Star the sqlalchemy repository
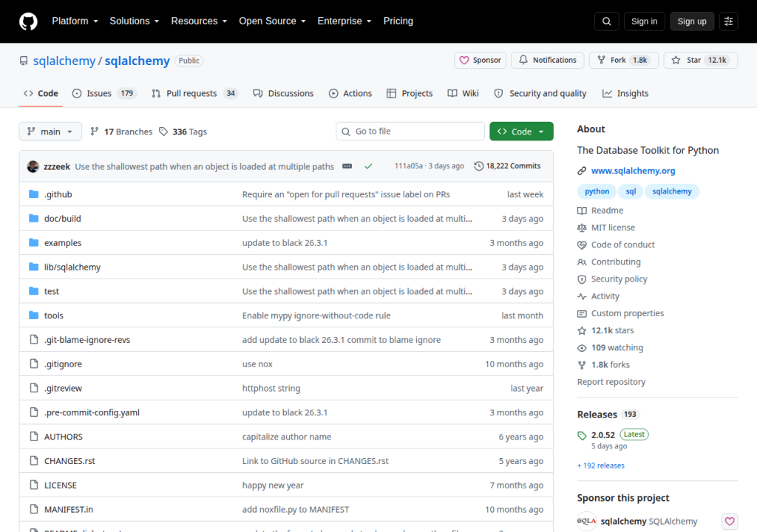 click(x=701, y=61)
